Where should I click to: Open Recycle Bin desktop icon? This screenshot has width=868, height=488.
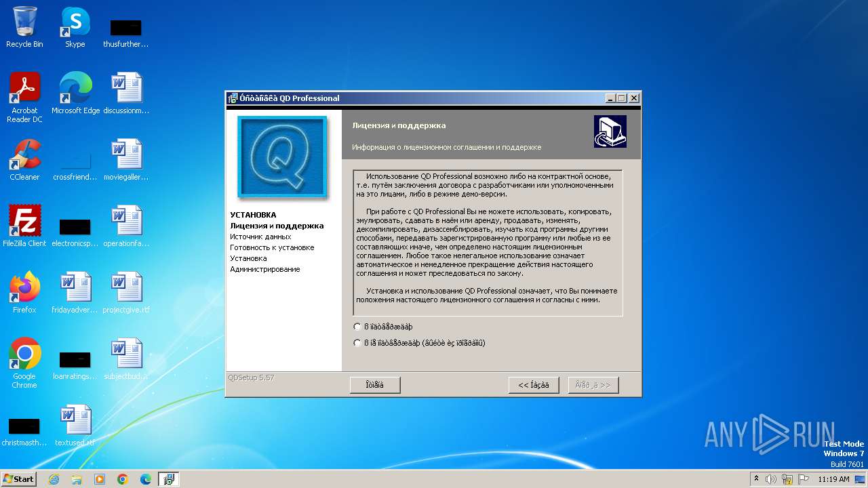click(24, 27)
